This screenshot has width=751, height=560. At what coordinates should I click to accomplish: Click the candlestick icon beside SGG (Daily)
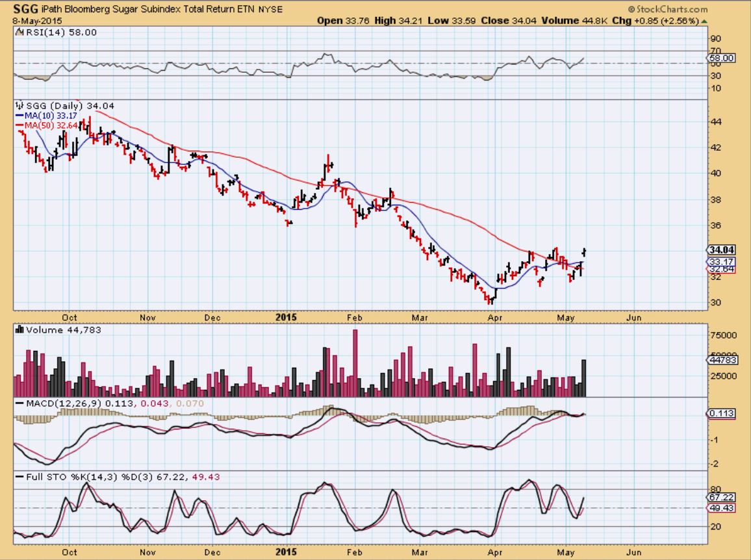point(19,106)
